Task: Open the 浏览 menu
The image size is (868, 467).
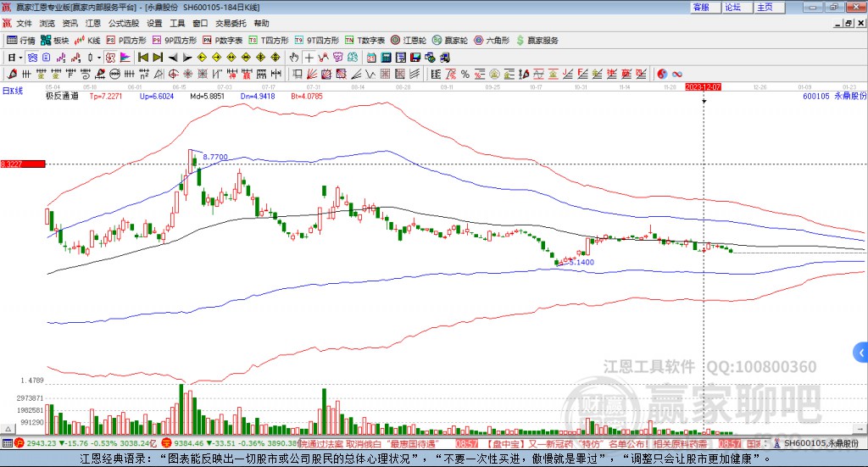Action: (x=47, y=23)
